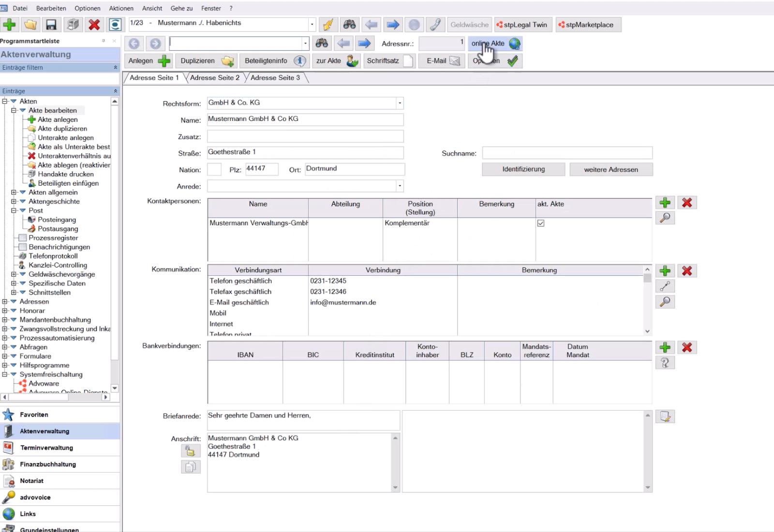The width and height of the screenshot is (774, 532).
Task: Switch to the Adresse Seite 2 tab
Action: pos(215,77)
